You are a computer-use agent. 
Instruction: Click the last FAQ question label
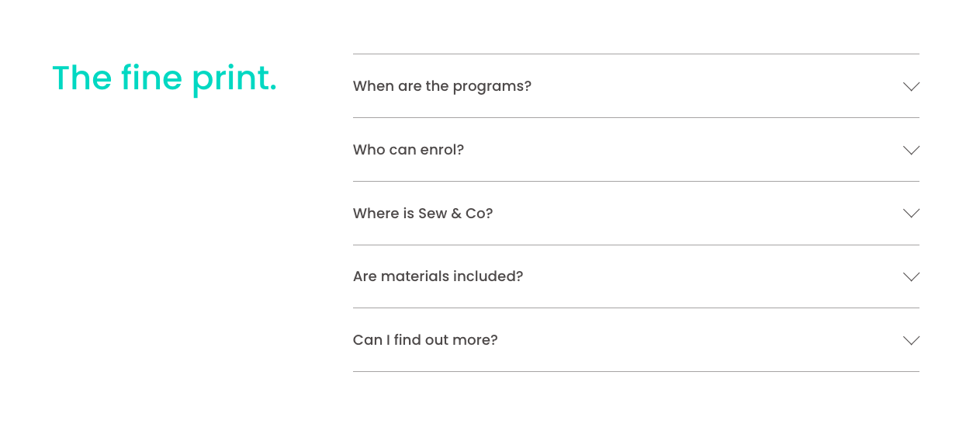coord(425,340)
